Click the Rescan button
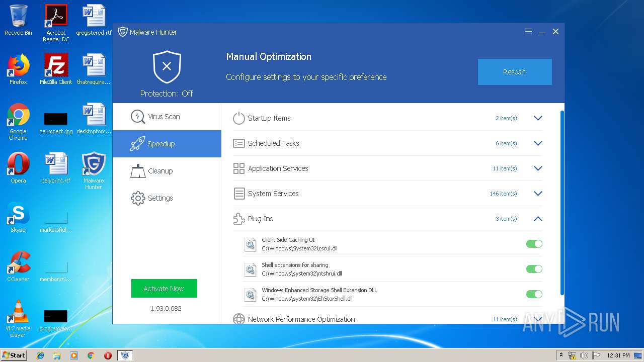Viewport: 644px width, 362px height. [515, 72]
